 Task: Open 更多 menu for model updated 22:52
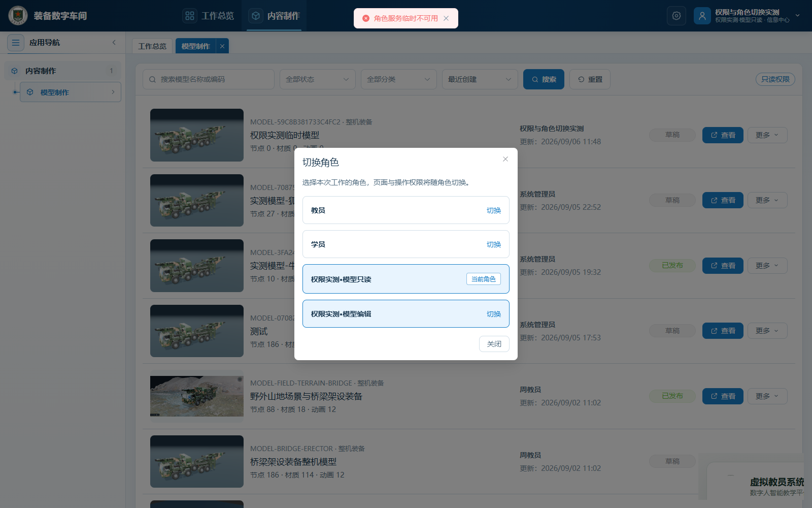[x=767, y=200]
